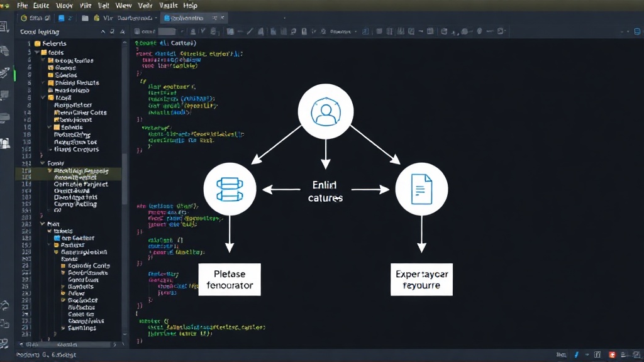Viewport: 644px width, 362px height.
Task: Select the database node circle in the diagram
Action: [230, 189]
